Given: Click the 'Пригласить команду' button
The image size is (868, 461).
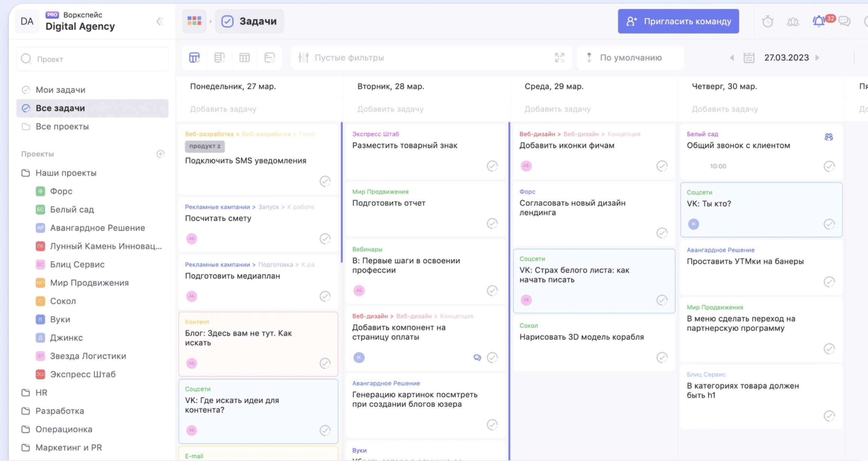Looking at the screenshot, I should tap(678, 21).
